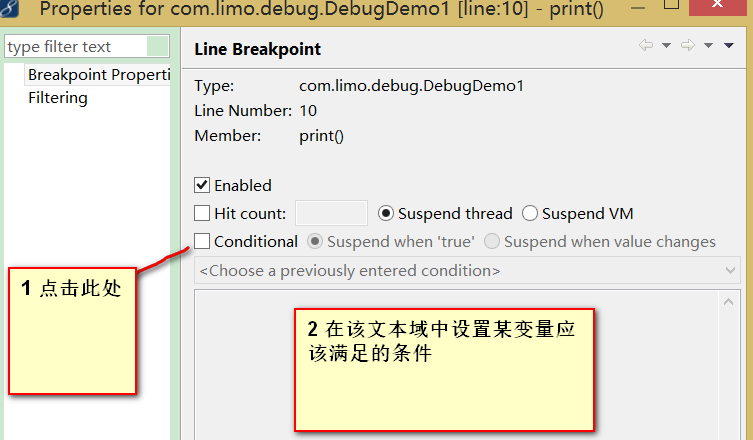Click the Eclipse application icon in title bar
The width and height of the screenshot is (753, 440).
click(x=9, y=8)
